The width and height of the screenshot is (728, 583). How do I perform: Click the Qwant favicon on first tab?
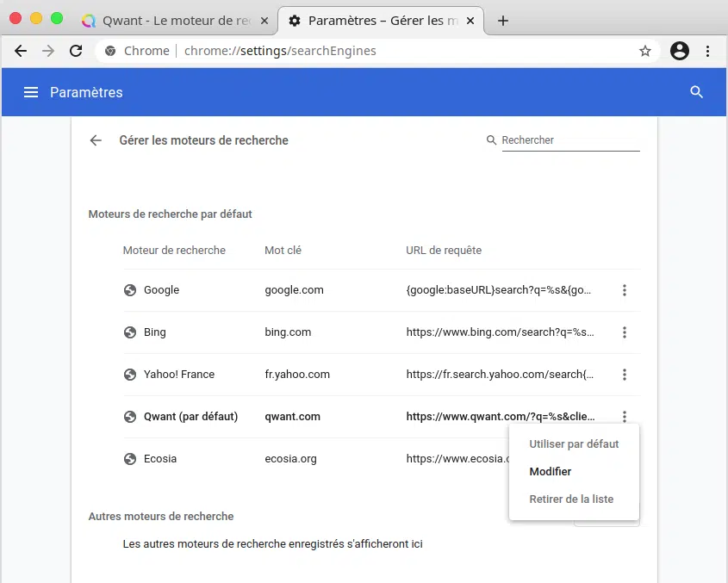click(88, 21)
